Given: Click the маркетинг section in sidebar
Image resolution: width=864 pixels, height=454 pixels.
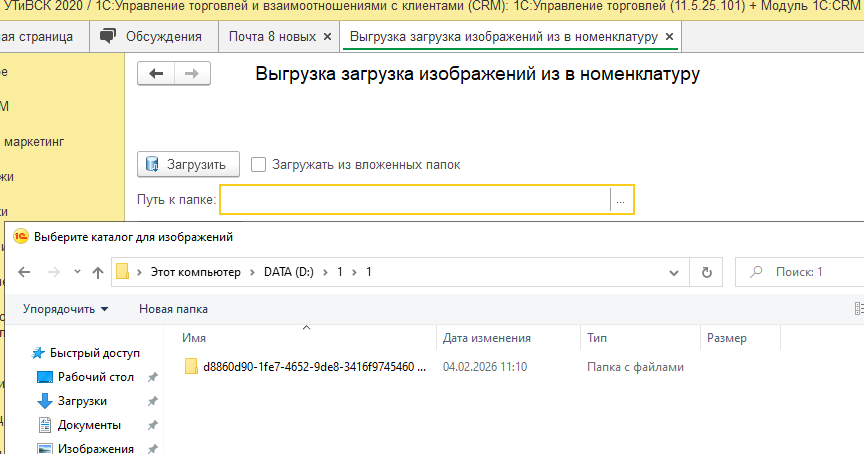Looking at the screenshot, I should coord(34,142).
